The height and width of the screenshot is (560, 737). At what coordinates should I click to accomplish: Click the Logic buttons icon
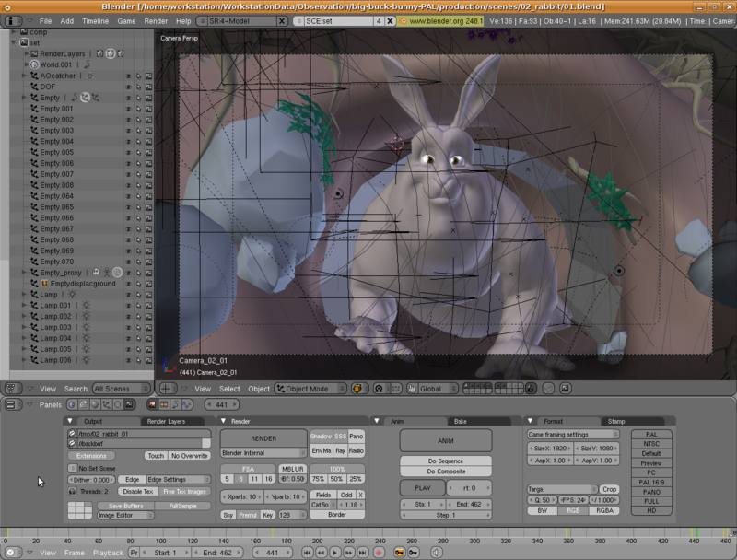70,404
